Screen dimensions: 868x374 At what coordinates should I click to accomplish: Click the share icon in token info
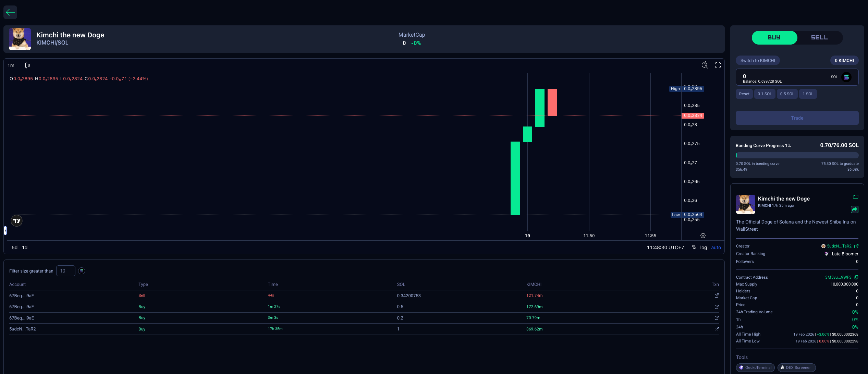click(x=855, y=209)
